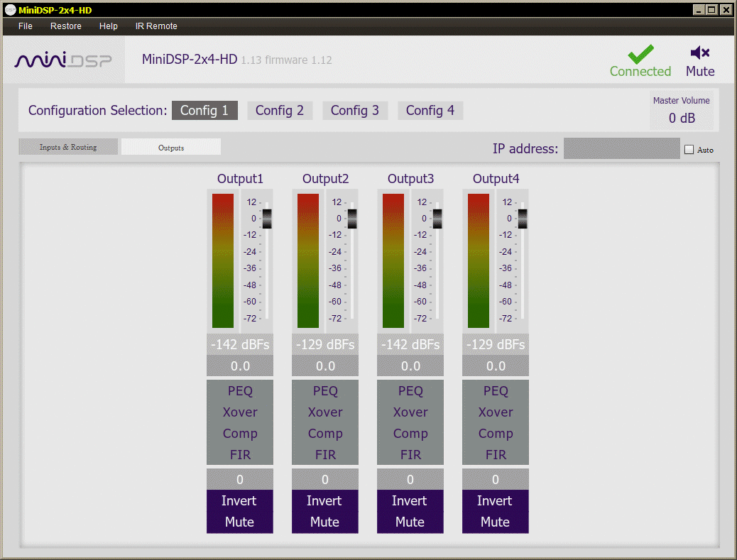The width and height of the screenshot is (737, 560).
Task: Click the Output1 label
Action: coord(240,179)
